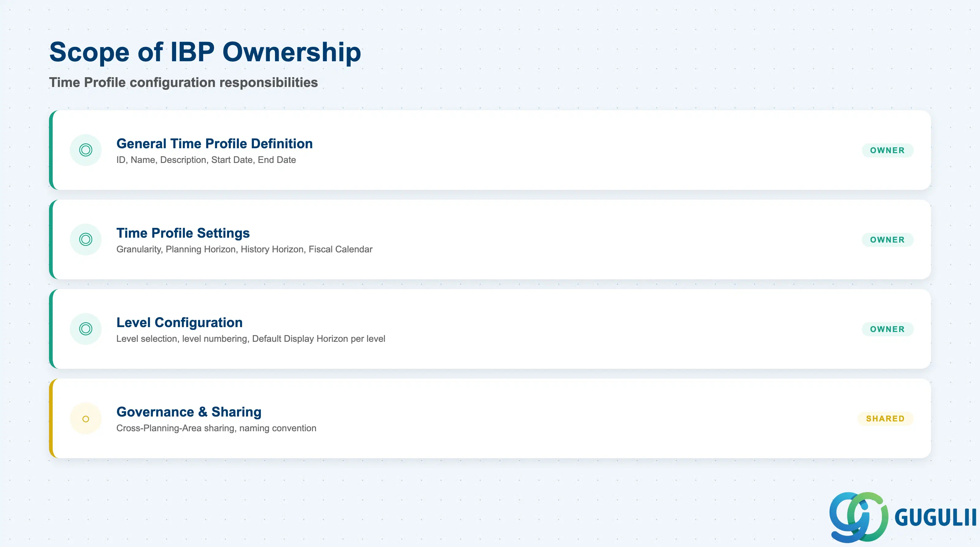The width and height of the screenshot is (980, 547).
Task: Click the Time Profile configuration responsibilities subtitle
Action: (x=183, y=82)
